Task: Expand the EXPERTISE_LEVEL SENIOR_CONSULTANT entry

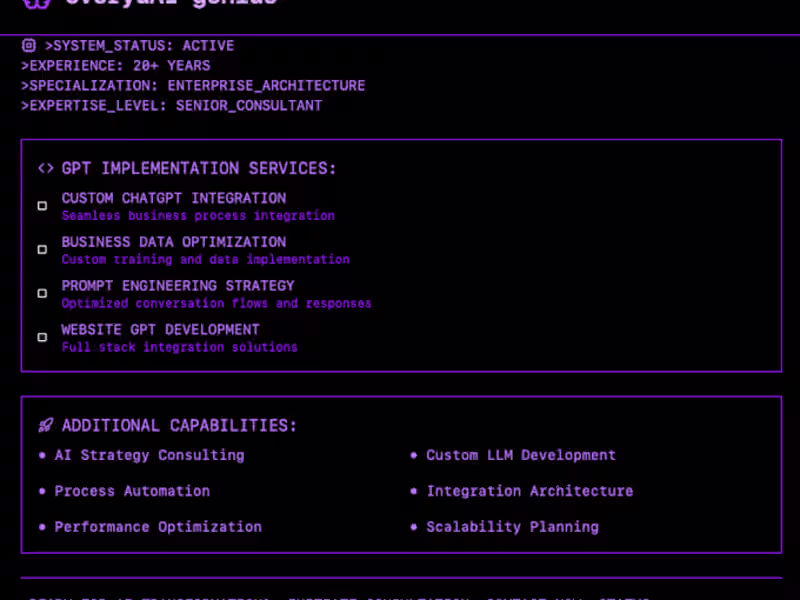Action: point(172,105)
